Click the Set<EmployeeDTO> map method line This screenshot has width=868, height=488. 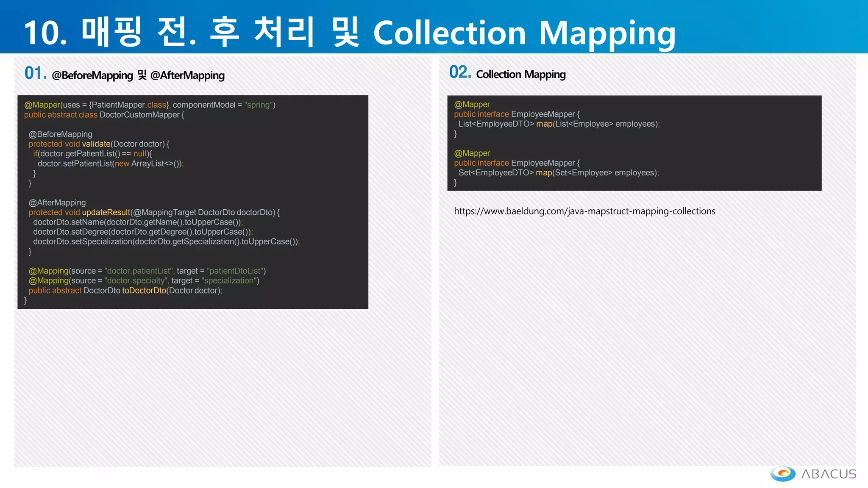(x=558, y=173)
